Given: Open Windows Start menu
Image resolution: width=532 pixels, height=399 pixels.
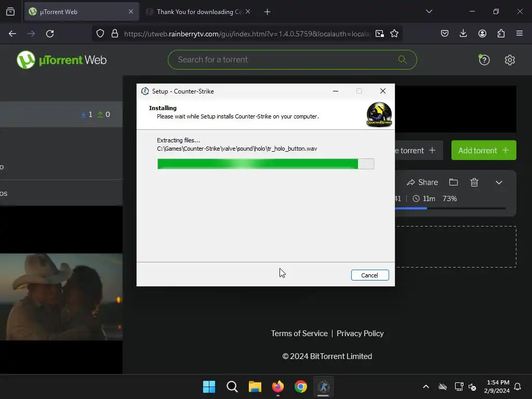Looking at the screenshot, I should (209, 387).
